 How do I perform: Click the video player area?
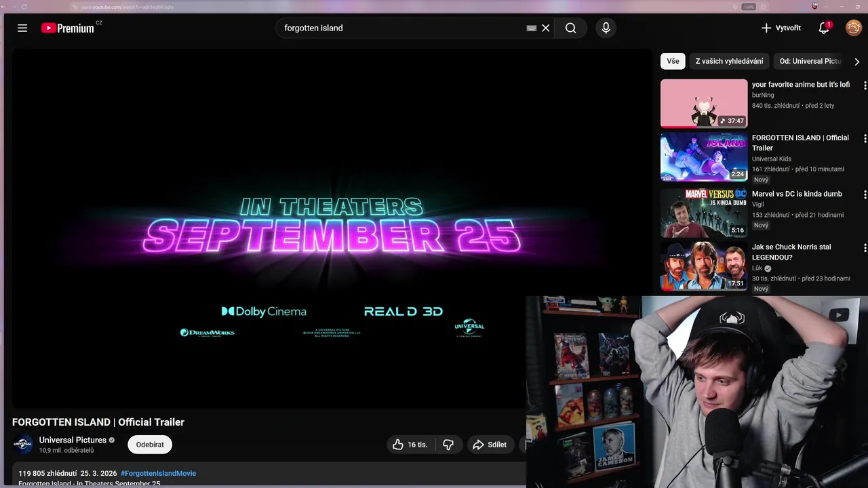click(x=332, y=228)
